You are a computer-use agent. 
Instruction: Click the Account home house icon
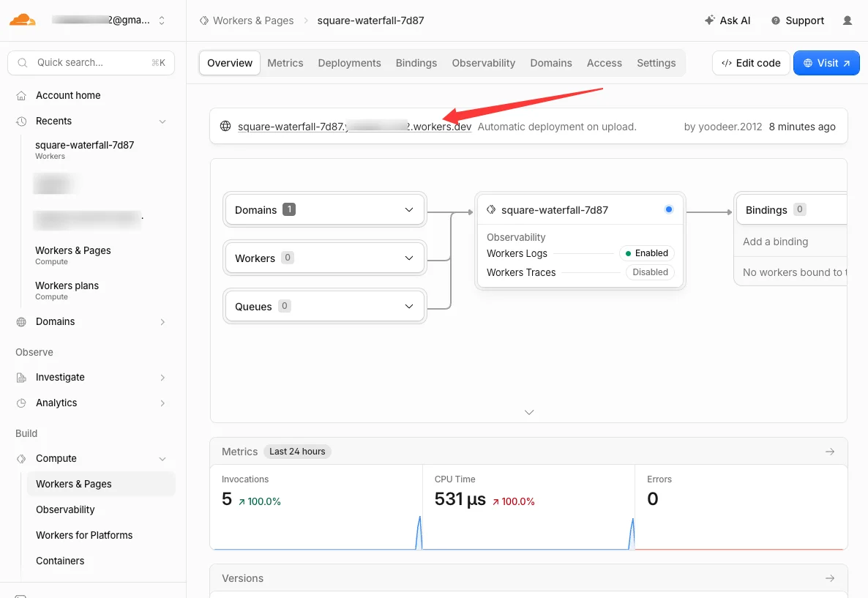21,95
